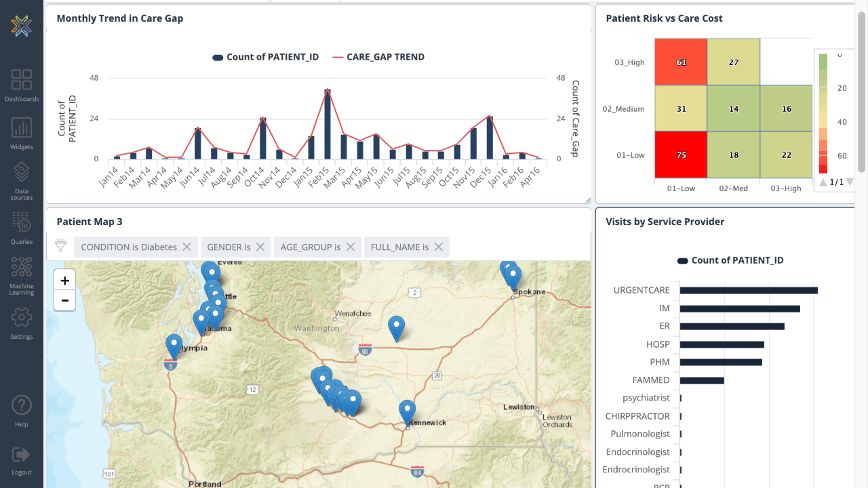This screenshot has width=868, height=488.
Task: Click the Help icon
Action: point(22,411)
